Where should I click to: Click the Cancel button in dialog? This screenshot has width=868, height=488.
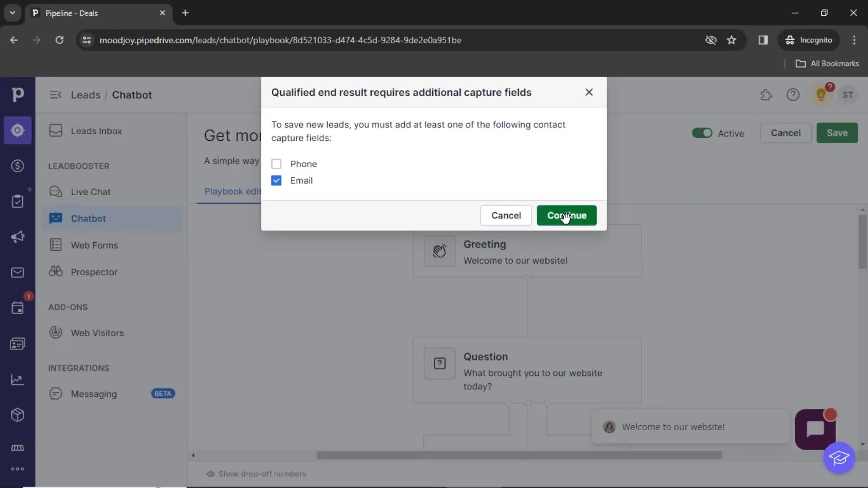coord(506,215)
